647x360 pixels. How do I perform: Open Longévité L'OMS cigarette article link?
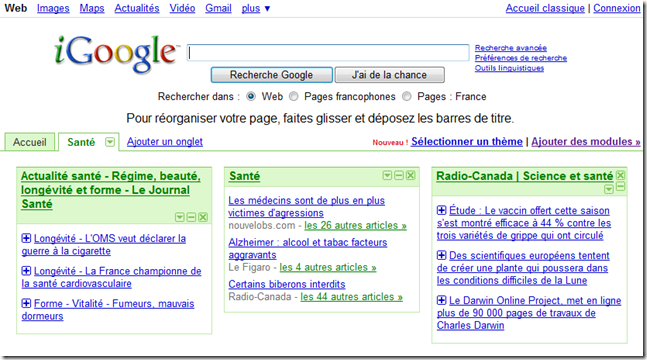point(104,245)
